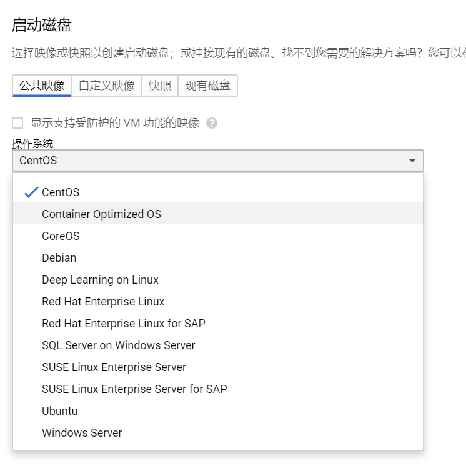Viewport: 466px width, 476px height.
Task: Open the 操作系统 CentOS combo box
Action: 217,161
